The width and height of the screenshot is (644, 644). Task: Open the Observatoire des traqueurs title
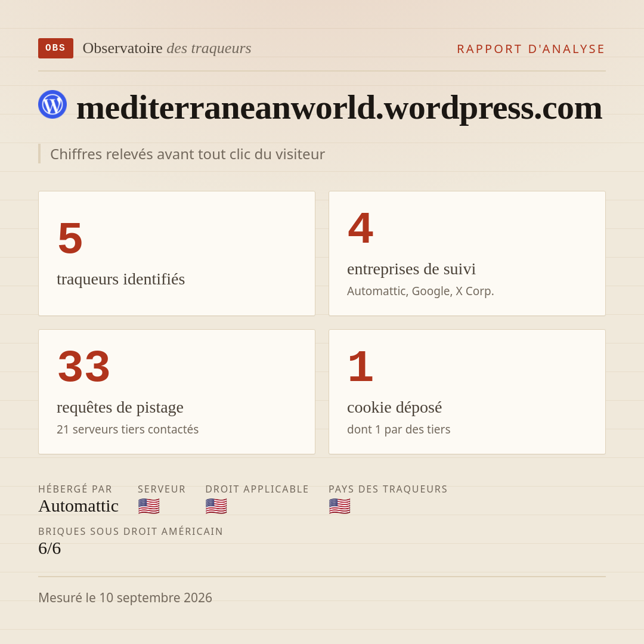pos(167,48)
